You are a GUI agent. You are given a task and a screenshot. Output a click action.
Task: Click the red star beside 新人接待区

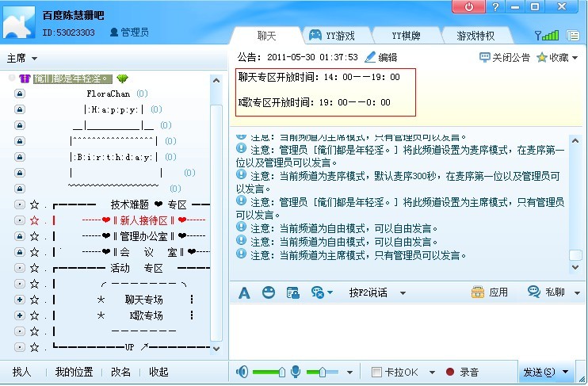tap(35, 220)
